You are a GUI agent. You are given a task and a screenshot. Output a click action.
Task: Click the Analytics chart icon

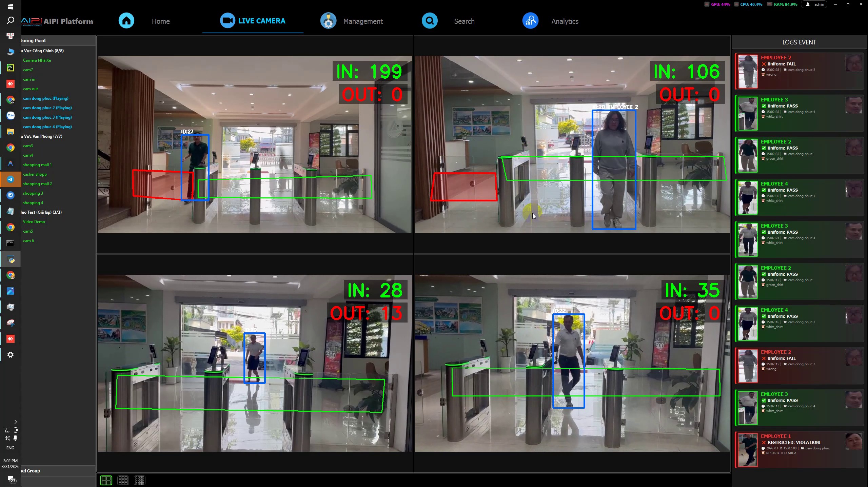[x=530, y=21]
